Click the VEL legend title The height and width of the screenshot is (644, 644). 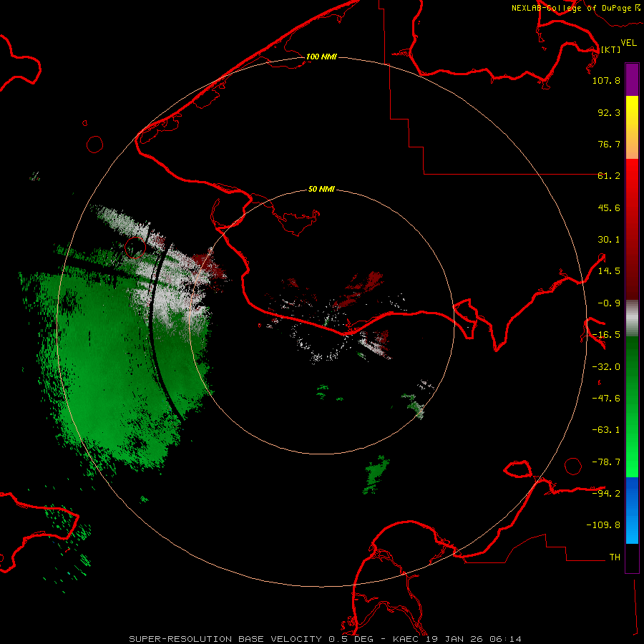pyautogui.click(x=628, y=42)
